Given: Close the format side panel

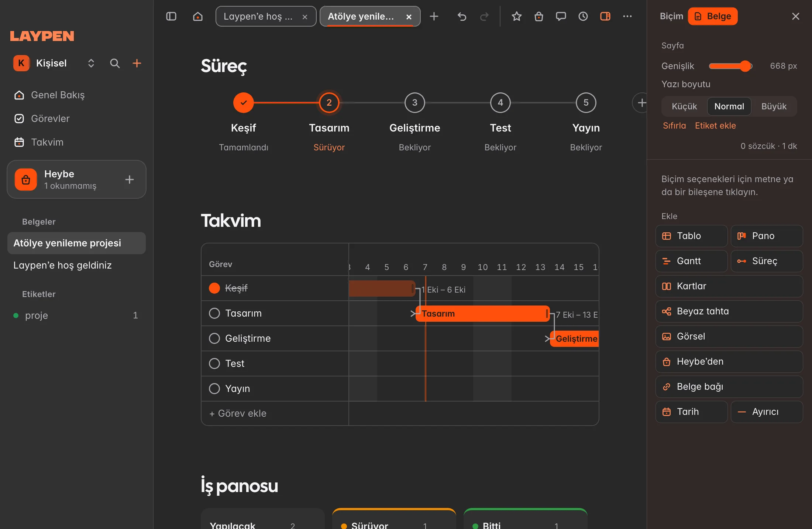Looking at the screenshot, I should point(796,16).
